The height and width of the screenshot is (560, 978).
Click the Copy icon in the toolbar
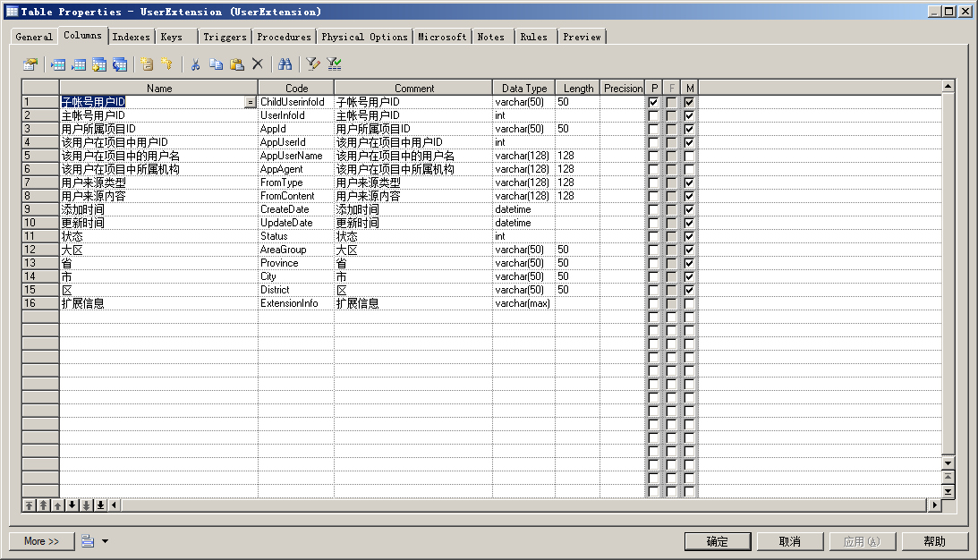pos(216,64)
